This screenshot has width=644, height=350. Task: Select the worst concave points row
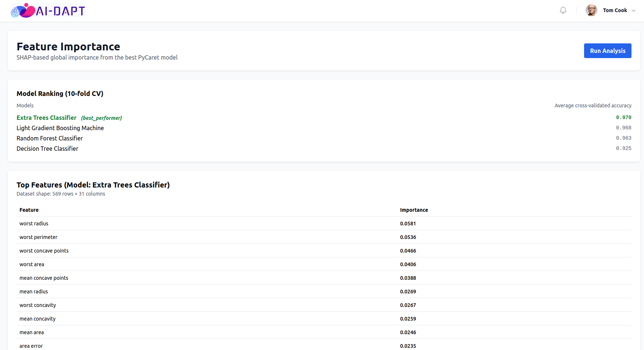point(324,251)
